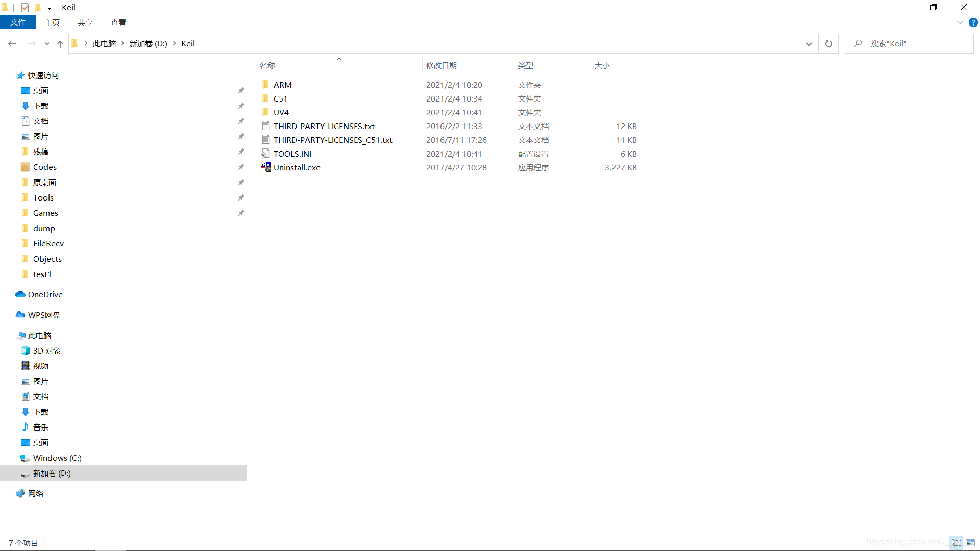The image size is (980, 551).
Task: Open the Help question mark icon
Action: point(973,22)
